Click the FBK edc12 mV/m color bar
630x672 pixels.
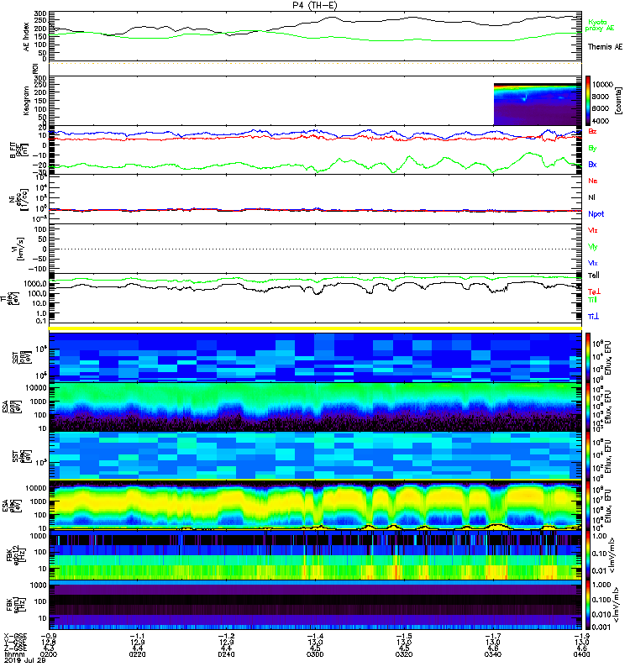[x=588, y=555]
